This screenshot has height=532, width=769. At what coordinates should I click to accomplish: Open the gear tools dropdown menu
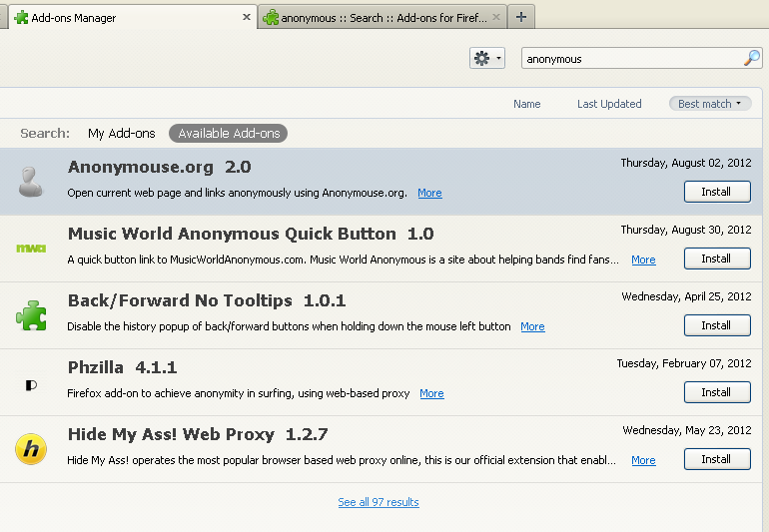click(486, 59)
